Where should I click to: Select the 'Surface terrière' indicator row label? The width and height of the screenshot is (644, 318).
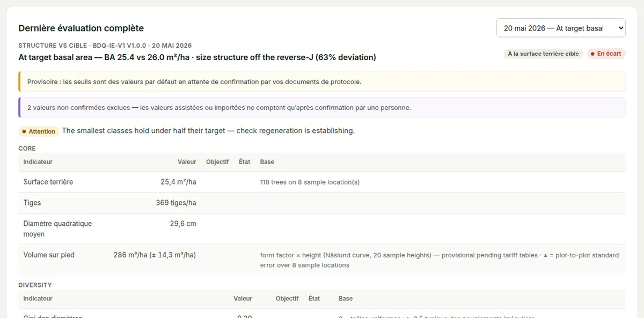pyautogui.click(x=48, y=182)
